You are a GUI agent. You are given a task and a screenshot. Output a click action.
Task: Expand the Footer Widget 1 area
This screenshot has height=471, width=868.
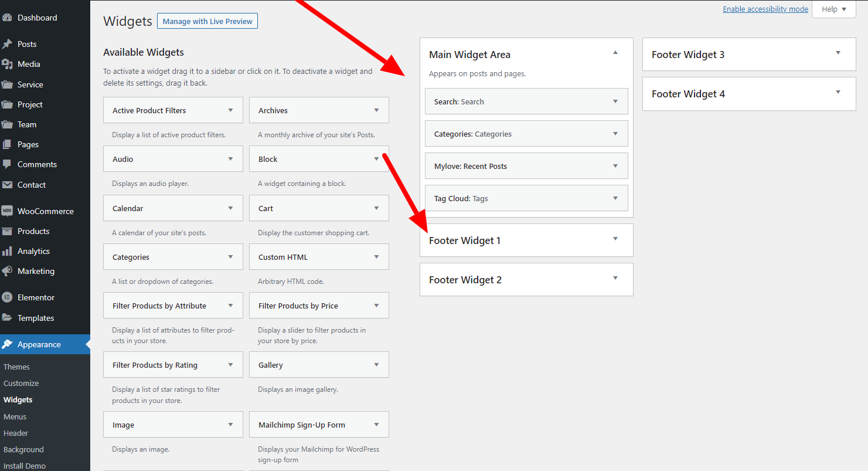pyautogui.click(x=615, y=239)
